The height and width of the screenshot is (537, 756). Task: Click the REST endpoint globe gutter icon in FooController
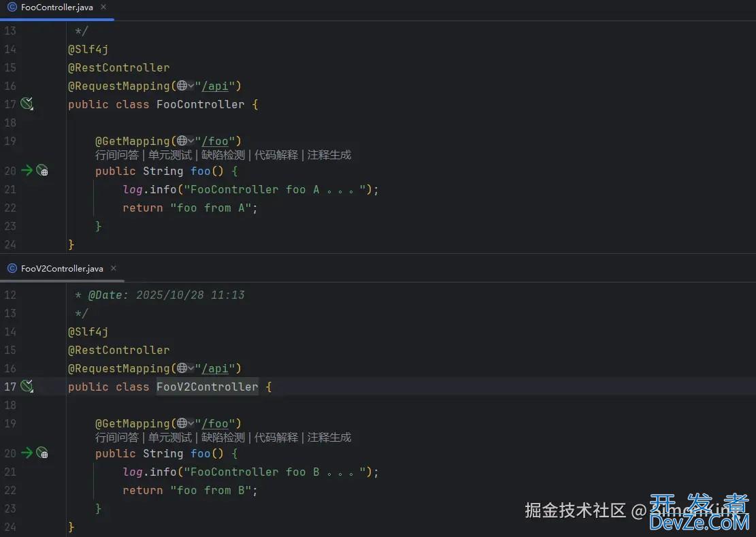tap(42, 171)
